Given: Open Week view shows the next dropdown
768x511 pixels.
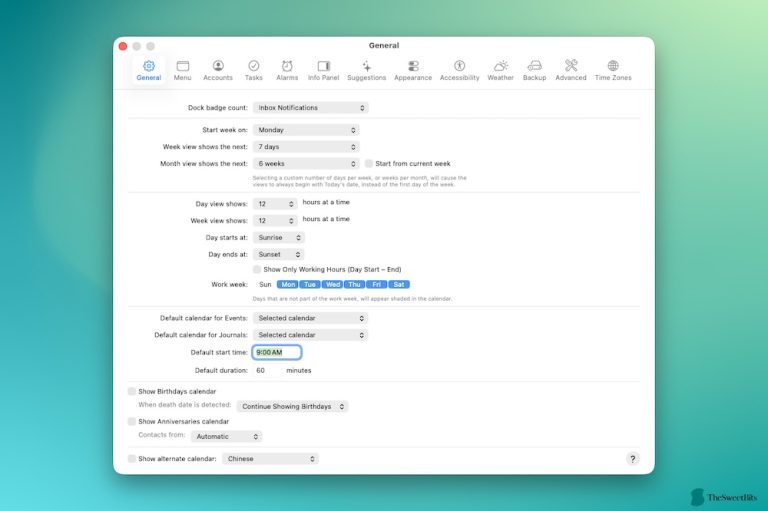Looking at the screenshot, I should tap(306, 146).
